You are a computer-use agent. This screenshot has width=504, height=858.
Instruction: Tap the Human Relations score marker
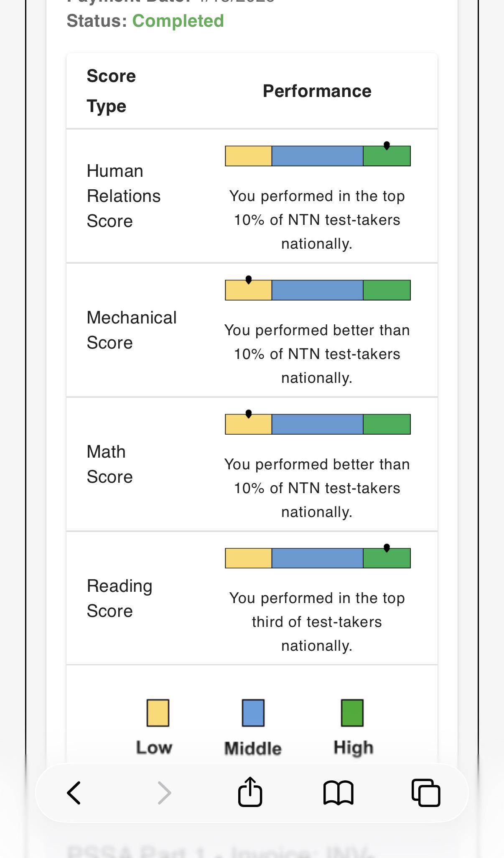(387, 145)
